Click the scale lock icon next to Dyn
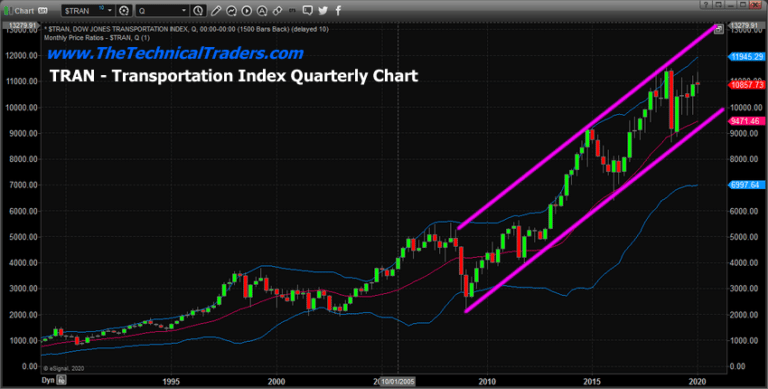This screenshot has height=389, width=768. [x=62, y=379]
